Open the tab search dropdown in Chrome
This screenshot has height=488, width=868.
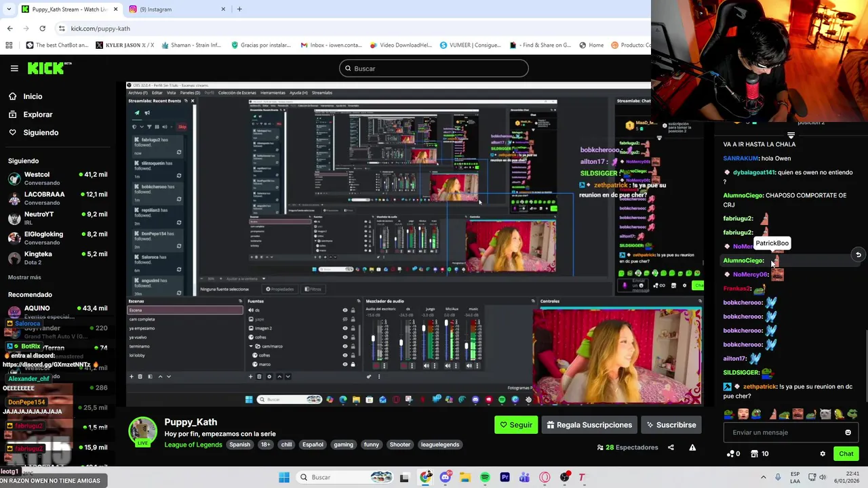pyautogui.click(x=9, y=9)
